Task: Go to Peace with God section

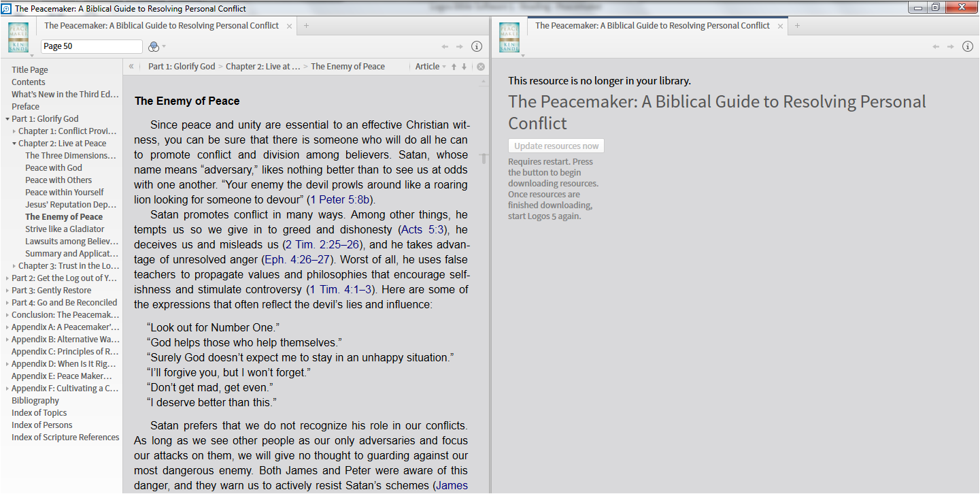Action: (x=54, y=168)
